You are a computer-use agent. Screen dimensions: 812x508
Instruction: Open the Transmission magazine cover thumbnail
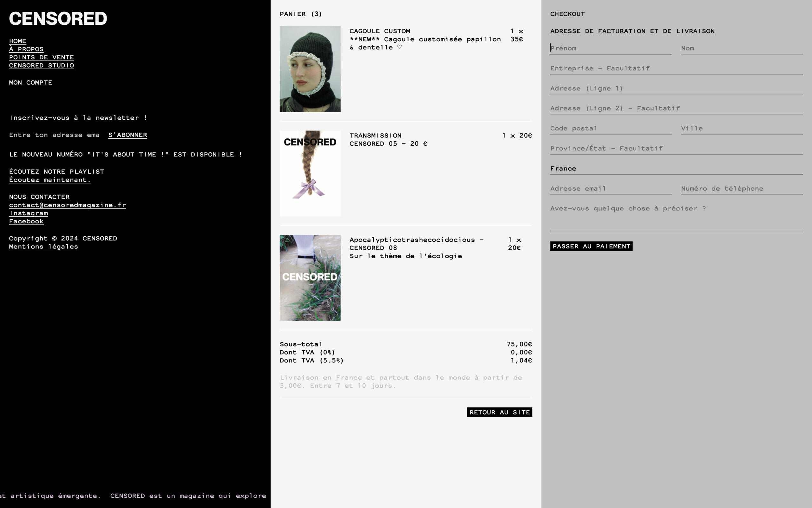[x=310, y=173]
